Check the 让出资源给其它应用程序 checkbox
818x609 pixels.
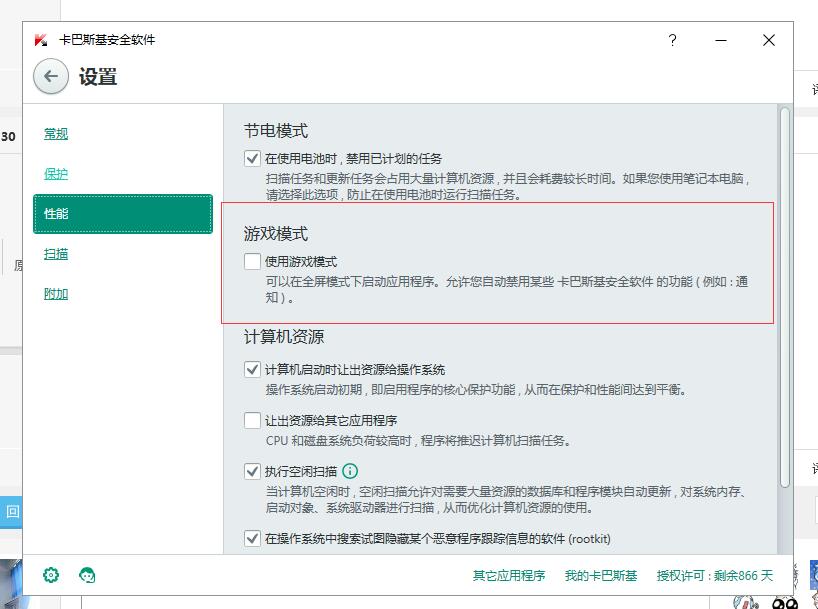(252, 420)
